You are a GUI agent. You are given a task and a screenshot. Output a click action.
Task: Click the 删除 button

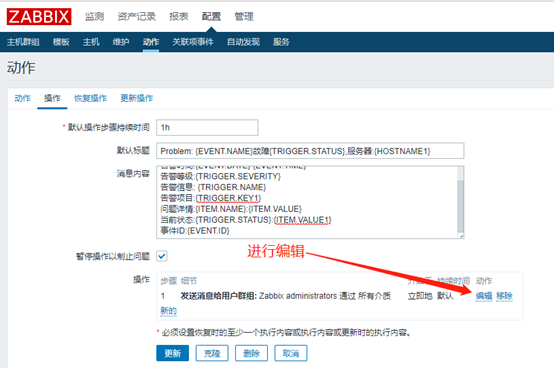pos(251,353)
